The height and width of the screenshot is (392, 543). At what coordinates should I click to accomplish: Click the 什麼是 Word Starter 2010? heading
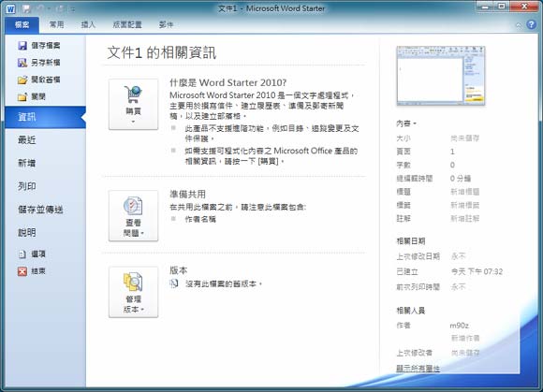227,82
